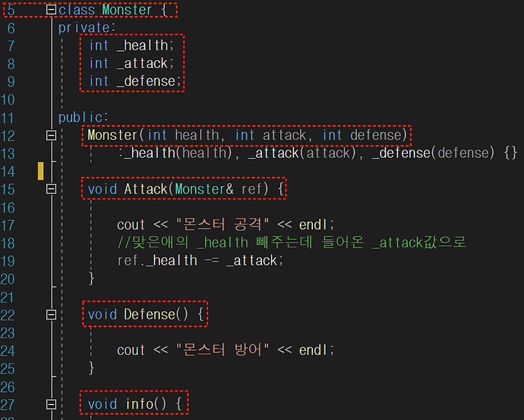Image resolution: width=524 pixels, height=420 pixels.
Task: Click closing brace on line 20
Action: pyautogui.click(x=92, y=278)
